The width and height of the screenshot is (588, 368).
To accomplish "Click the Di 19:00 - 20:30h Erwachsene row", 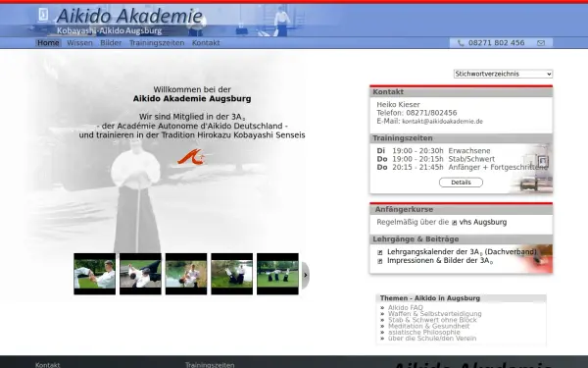I will pyautogui.click(x=433, y=151).
